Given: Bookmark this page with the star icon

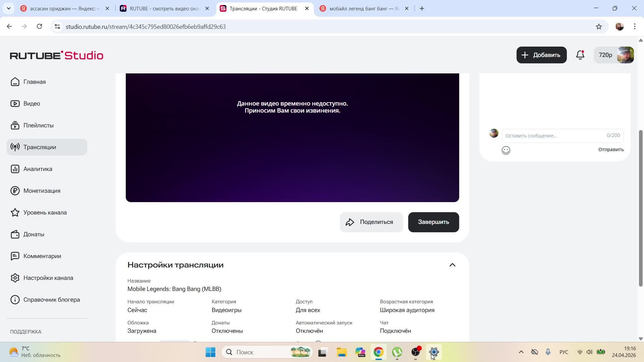Looking at the screenshot, I should pos(599,27).
